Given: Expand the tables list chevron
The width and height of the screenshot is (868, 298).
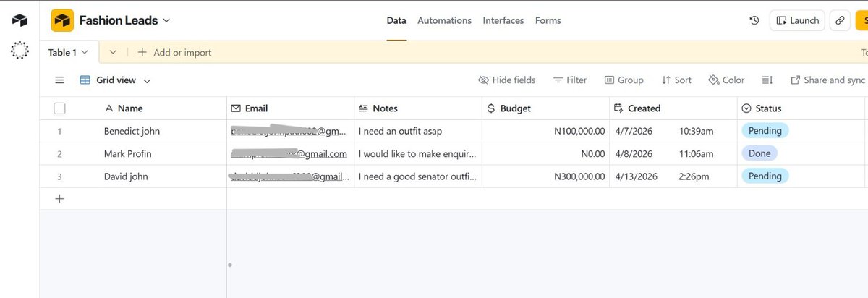Looking at the screenshot, I should pyautogui.click(x=112, y=53).
